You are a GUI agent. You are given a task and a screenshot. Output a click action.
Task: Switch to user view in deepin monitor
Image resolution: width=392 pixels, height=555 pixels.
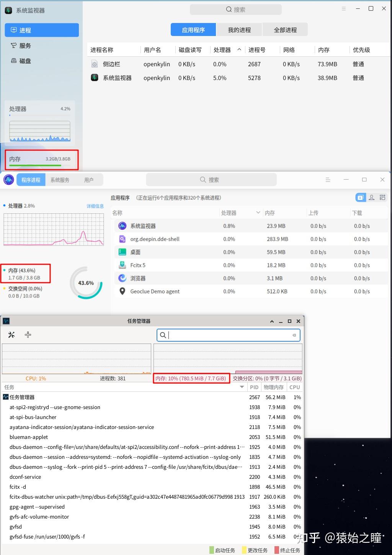pos(371,197)
